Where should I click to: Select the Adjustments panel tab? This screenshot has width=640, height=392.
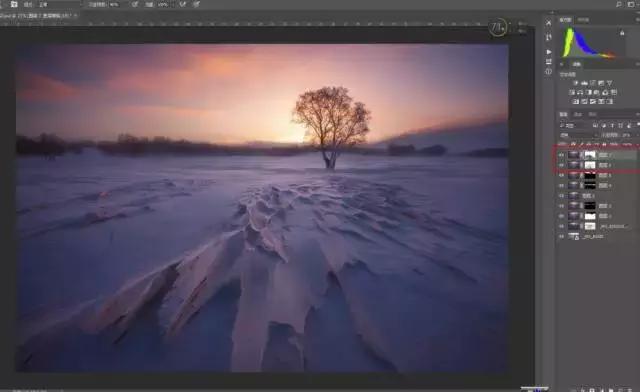[x=576, y=64]
